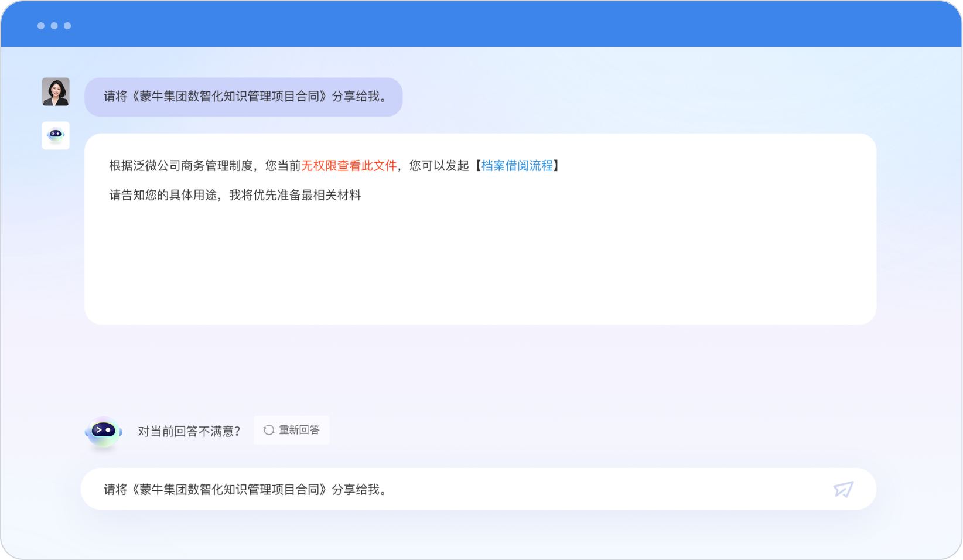963x560 pixels.
Task: Click the red 无权限查看此文件 warning text
Action: pos(349,166)
